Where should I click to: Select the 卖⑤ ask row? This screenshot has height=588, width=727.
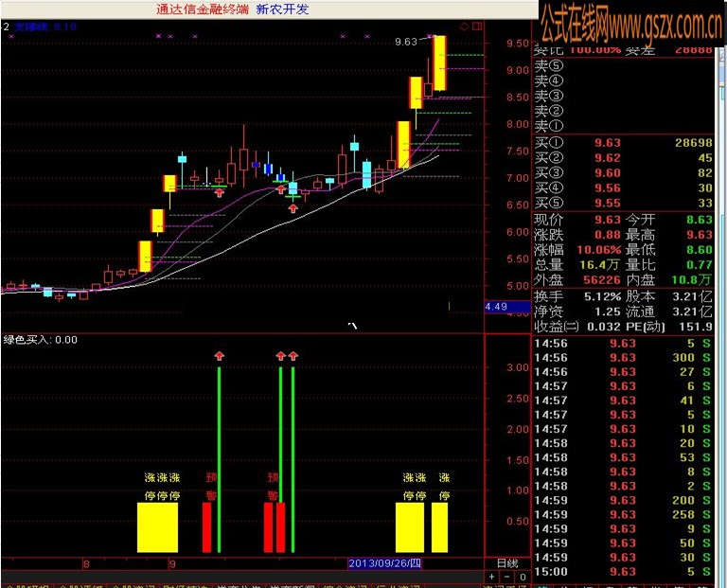623,66
